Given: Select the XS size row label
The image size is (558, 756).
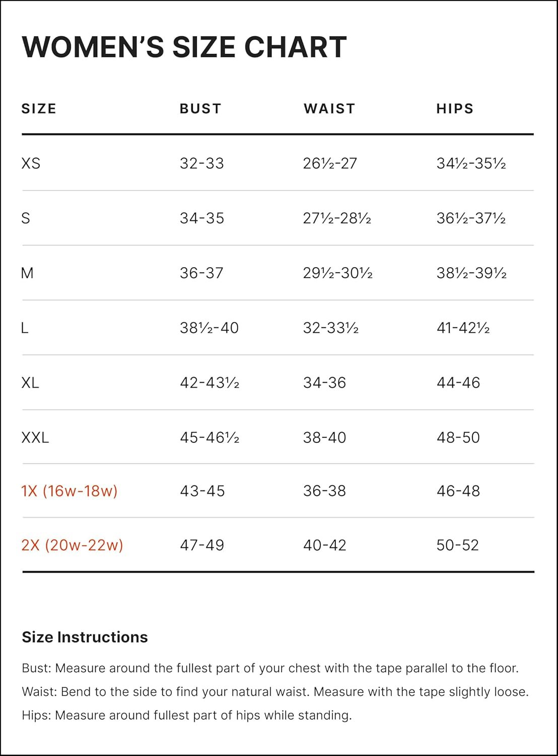Looking at the screenshot, I should pyautogui.click(x=31, y=163).
